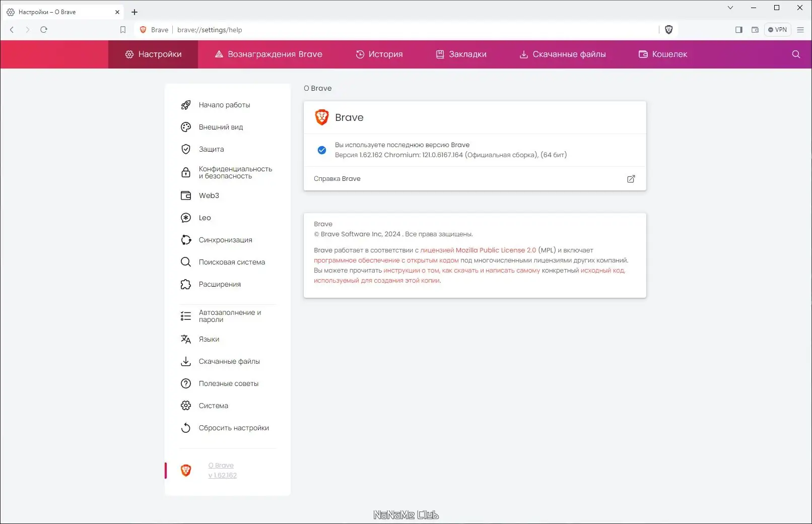Viewport: 812px width, 524px height.
Task: Select Конфиденциальность и безопасность in sidebar
Action: pyautogui.click(x=235, y=172)
